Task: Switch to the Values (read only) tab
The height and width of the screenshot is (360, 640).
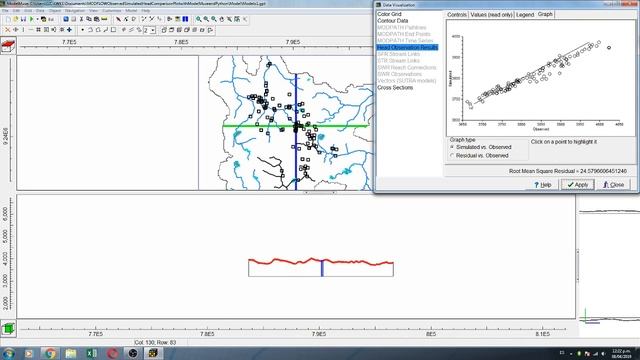Action: coord(491,15)
